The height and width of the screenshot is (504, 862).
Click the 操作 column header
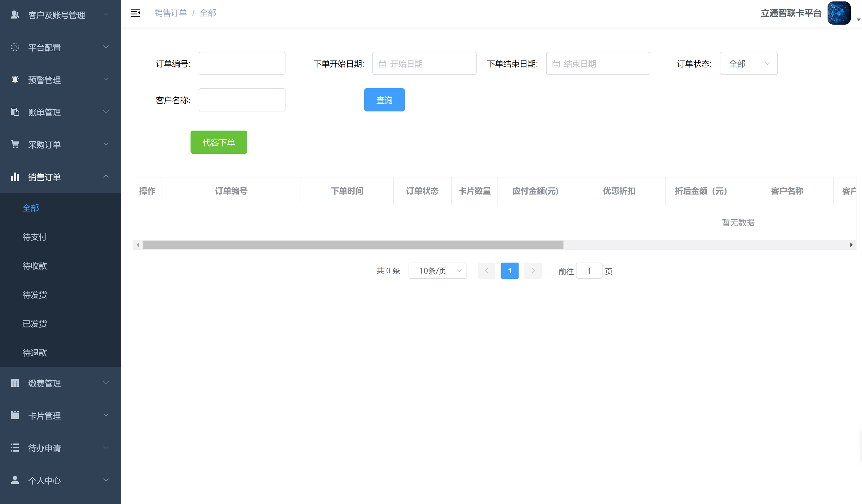point(147,191)
